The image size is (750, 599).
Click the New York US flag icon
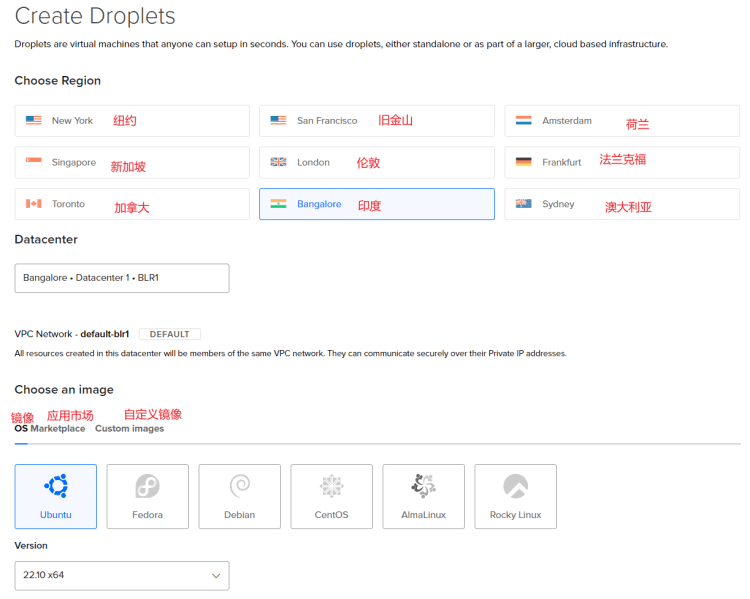click(x=33, y=120)
